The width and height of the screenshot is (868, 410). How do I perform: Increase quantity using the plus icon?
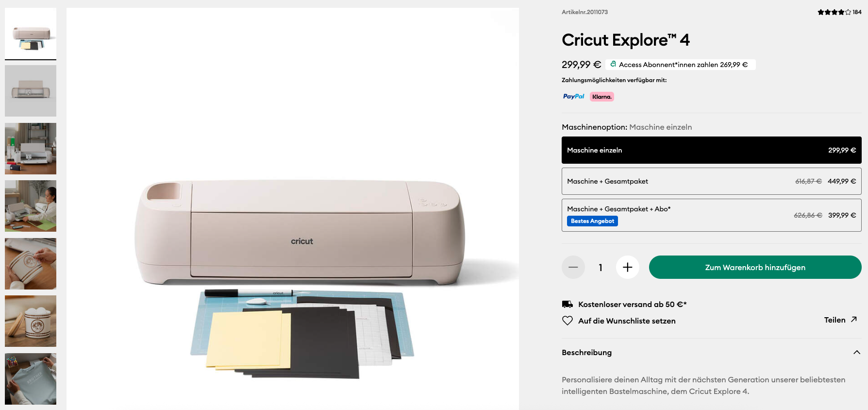(627, 267)
